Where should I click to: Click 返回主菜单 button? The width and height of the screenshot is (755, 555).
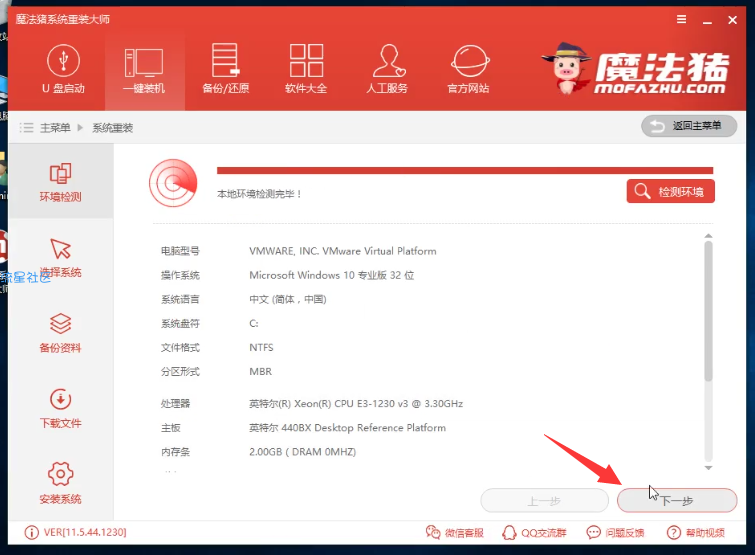click(689, 126)
